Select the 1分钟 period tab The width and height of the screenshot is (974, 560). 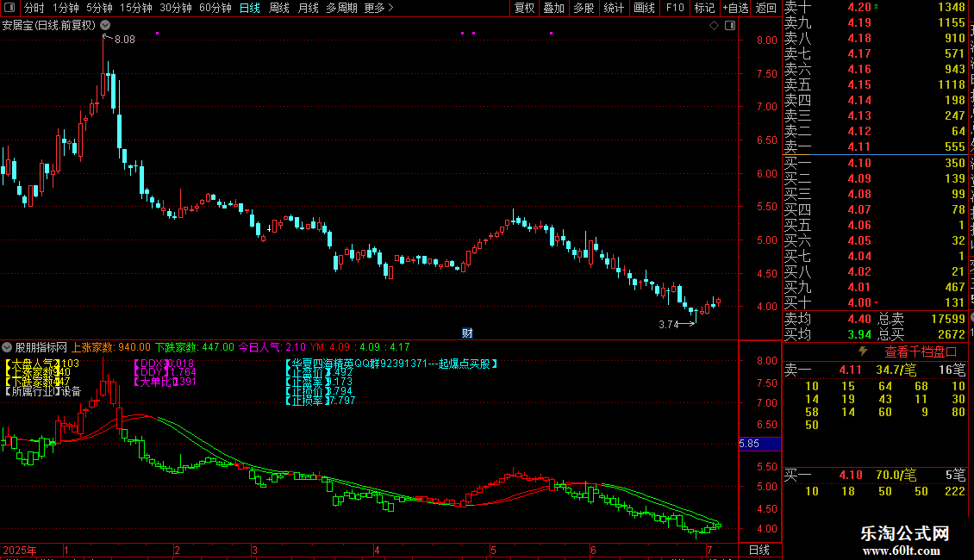pos(66,8)
